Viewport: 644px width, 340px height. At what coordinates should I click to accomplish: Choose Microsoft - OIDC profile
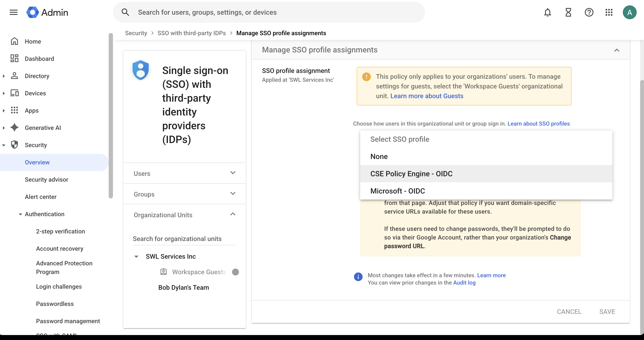click(x=486, y=191)
